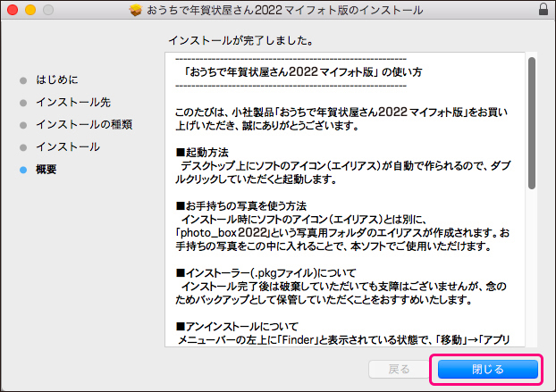Image resolution: width=556 pixels, height=392 pixels.
Task: Select the インストール step in sidebar
Action: point(68,147)
